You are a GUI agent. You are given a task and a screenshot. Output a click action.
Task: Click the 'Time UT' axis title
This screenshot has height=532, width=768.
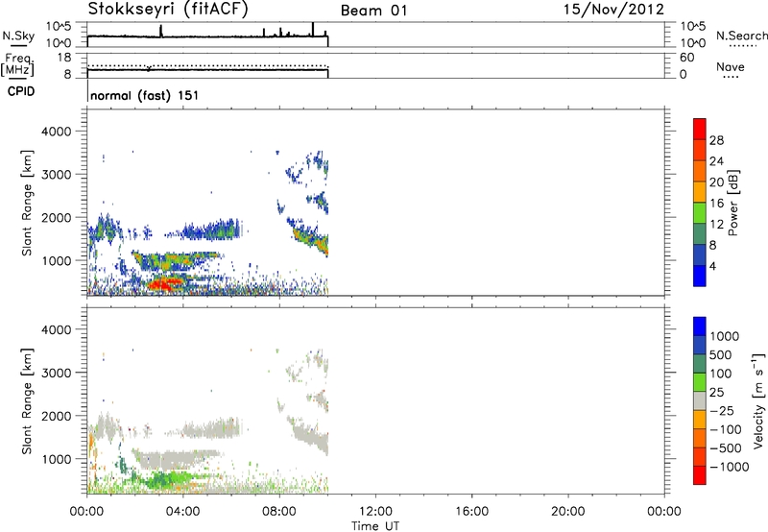(x=375, y=526)
